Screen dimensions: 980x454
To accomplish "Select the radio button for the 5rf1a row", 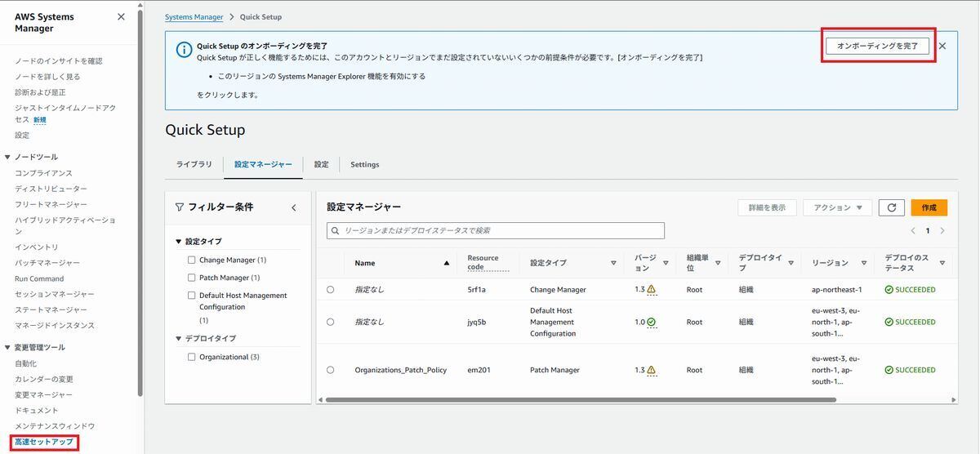I will click(x=330, y=289).
